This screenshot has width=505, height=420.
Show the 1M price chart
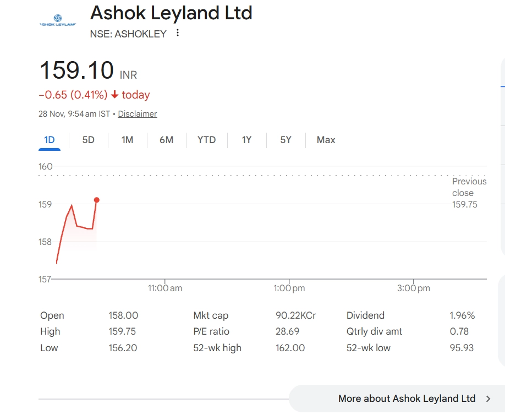click(x=128, y=140)
